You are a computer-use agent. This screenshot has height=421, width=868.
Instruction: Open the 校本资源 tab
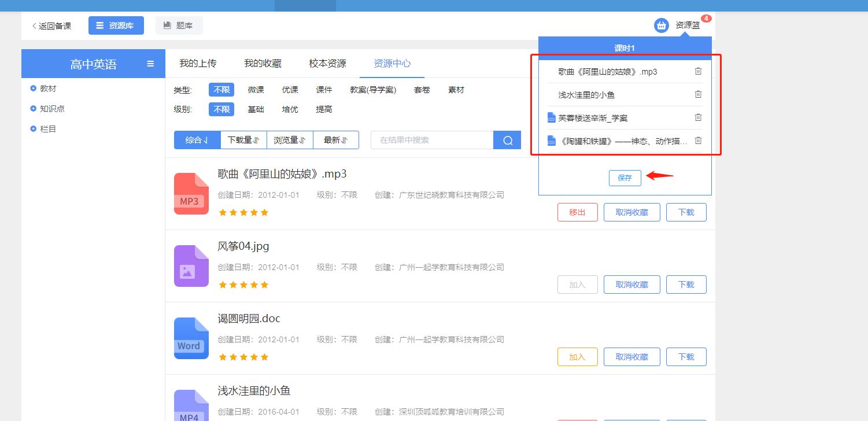(327, 64)
